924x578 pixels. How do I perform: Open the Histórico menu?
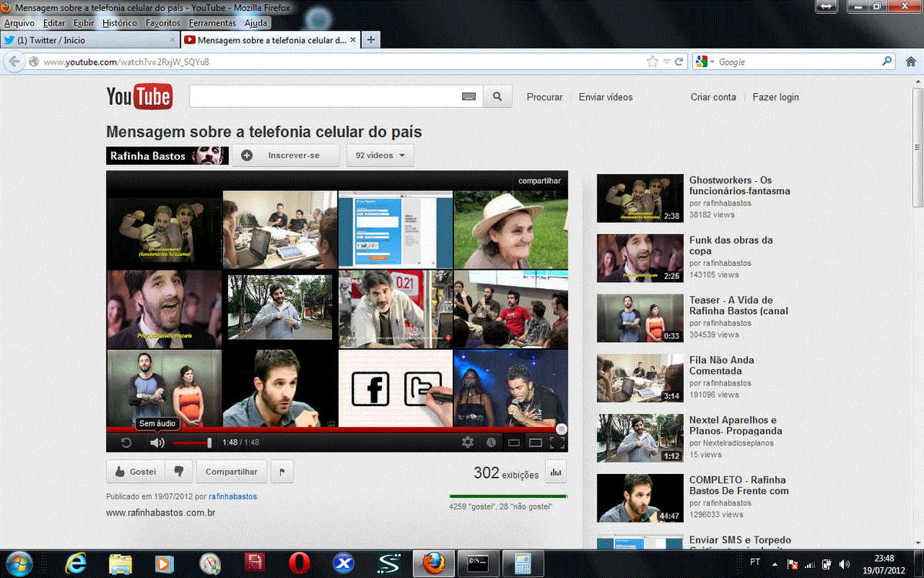coord(119,23)
